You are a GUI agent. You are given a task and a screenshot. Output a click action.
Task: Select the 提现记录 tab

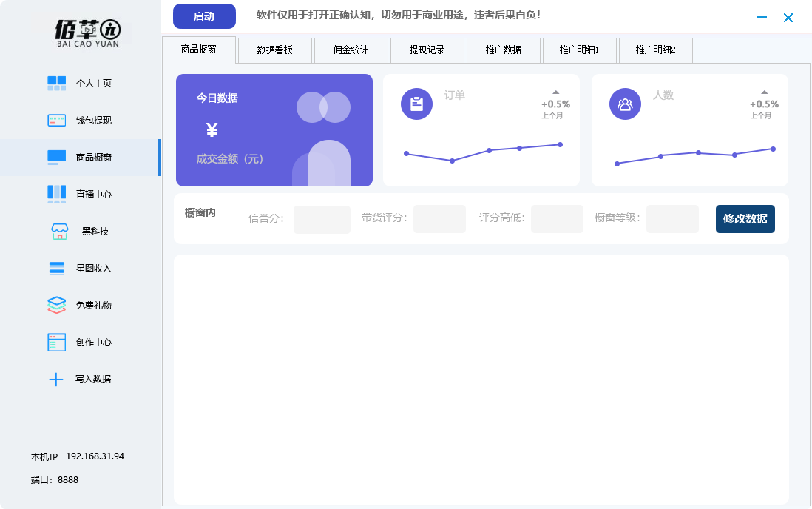pyautogui.click(x=427, y=50)
